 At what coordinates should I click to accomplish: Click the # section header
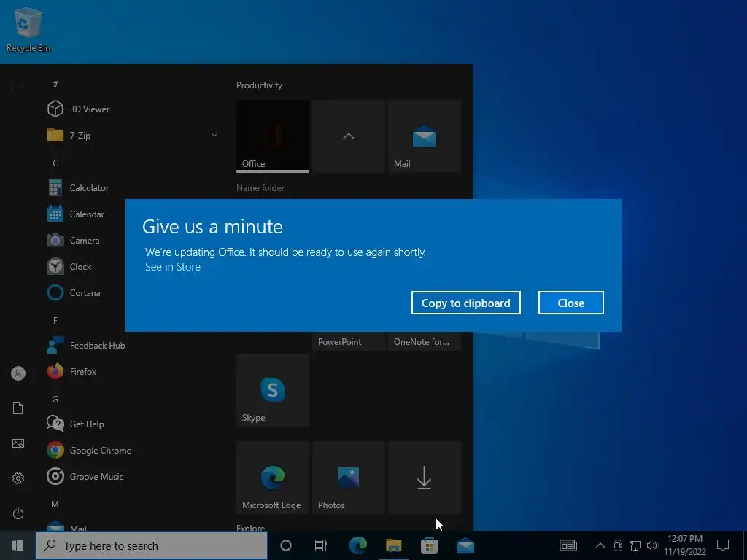[55, 84]
